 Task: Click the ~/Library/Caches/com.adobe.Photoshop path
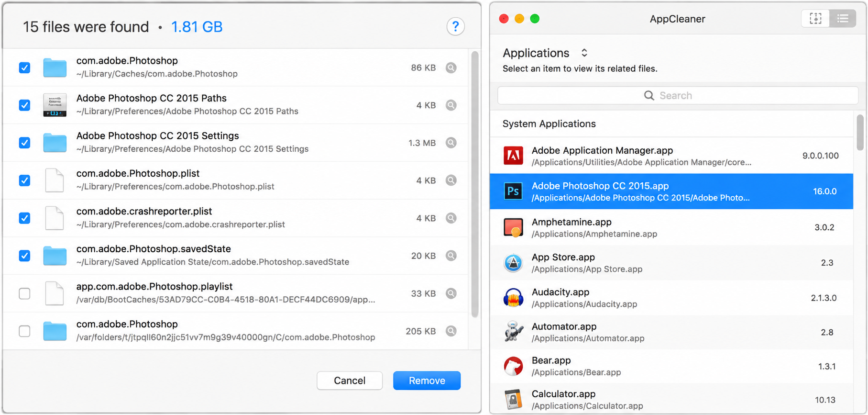[x=157, y=74]
